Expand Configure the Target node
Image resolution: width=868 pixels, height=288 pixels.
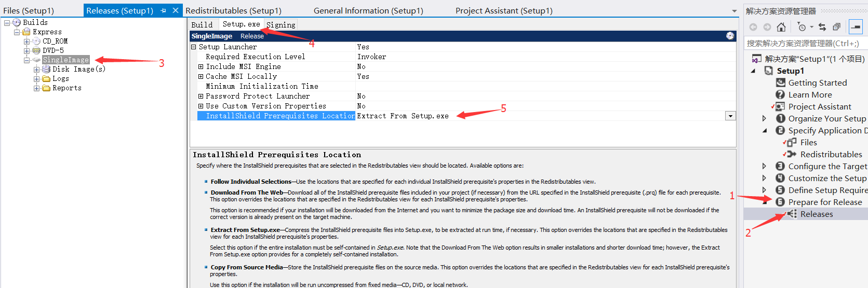764,166
